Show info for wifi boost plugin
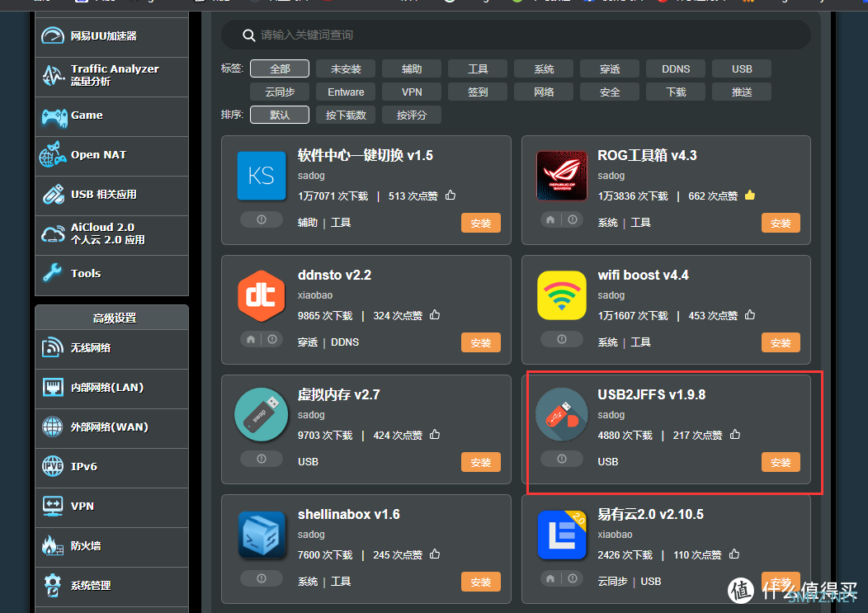868x613 pixels. click(562, 339)
